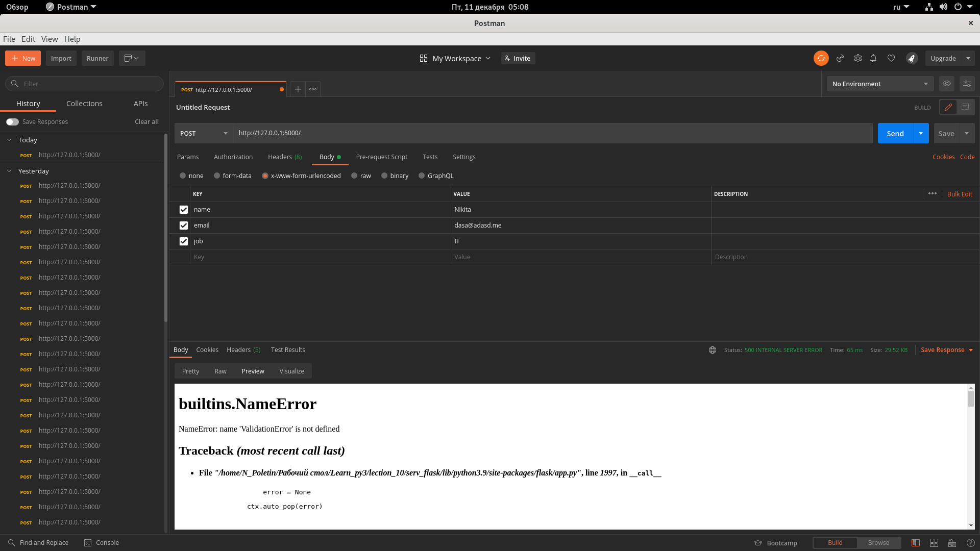Open the File menu
The image size is (980, 551).
(9, 39)
